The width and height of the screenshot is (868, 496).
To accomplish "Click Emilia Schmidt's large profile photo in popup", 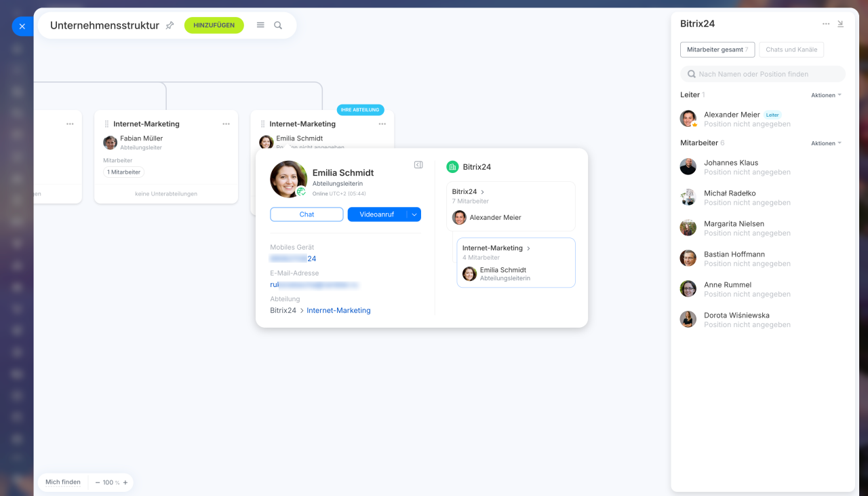I will (288, 179).
